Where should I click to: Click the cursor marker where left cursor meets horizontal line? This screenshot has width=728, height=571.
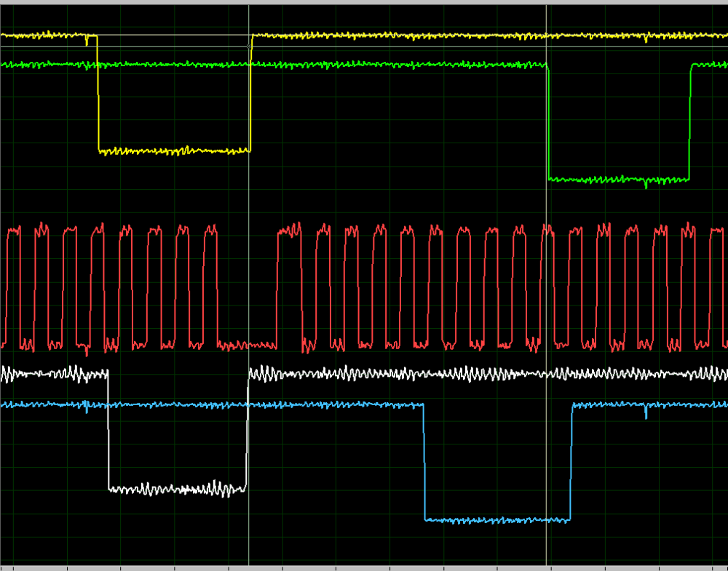(x=249, y=46)
